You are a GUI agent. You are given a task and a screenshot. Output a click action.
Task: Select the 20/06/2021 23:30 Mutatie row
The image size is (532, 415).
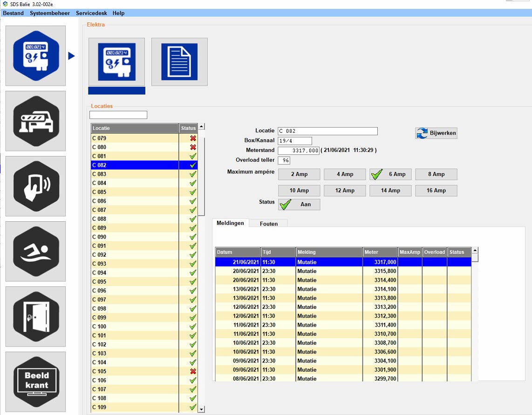coord(343,271)
